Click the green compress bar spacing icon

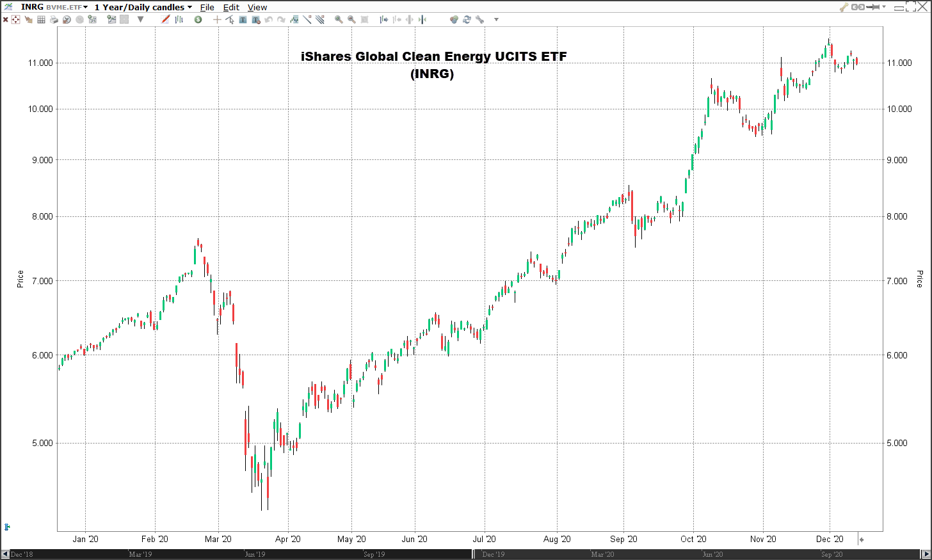[422, 20]
